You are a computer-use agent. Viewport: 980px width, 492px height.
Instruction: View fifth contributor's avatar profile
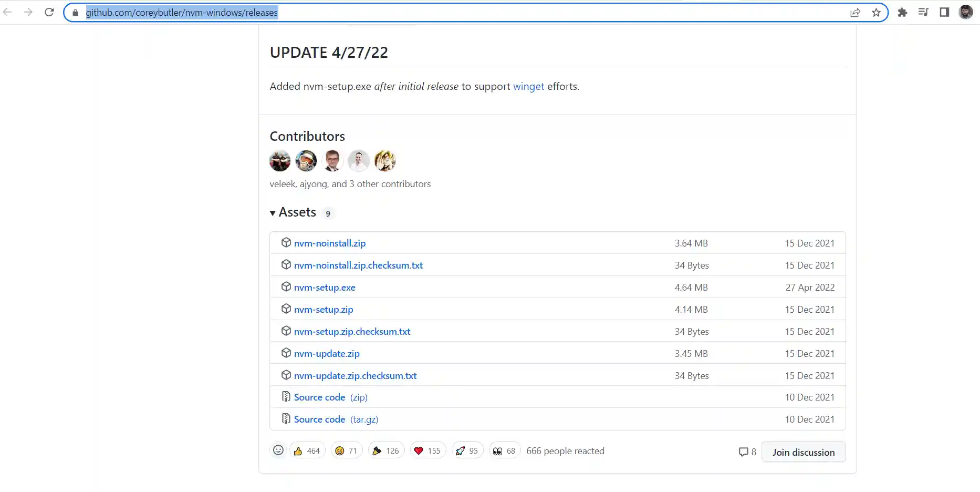click(385, 161)
